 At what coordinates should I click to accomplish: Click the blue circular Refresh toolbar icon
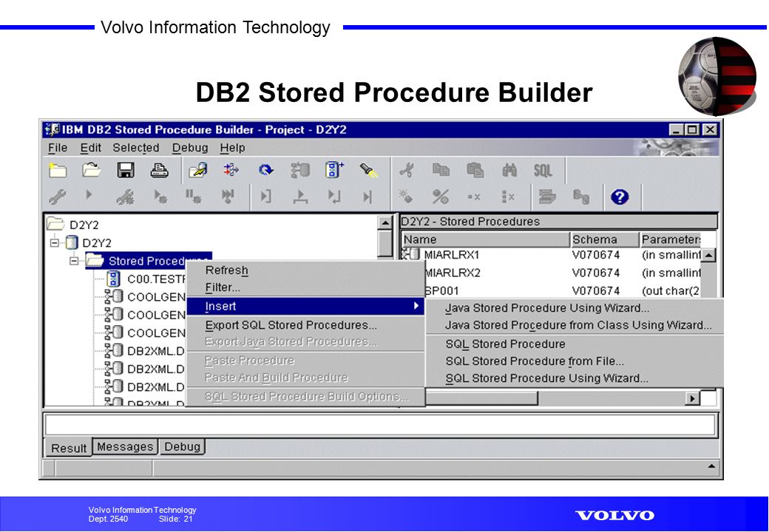265,170
